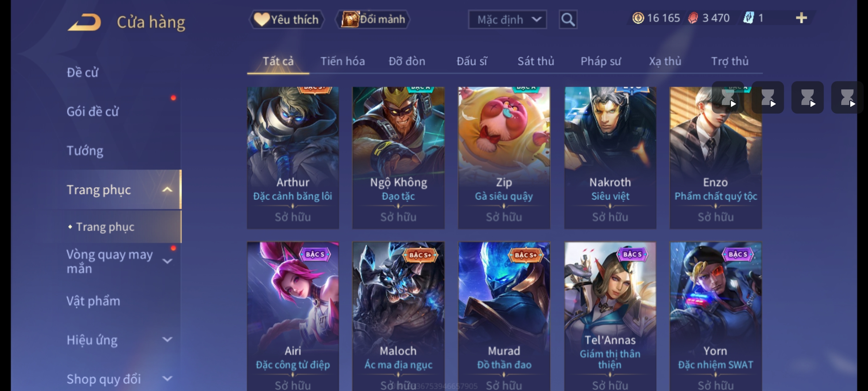Image resolution: width=868 pixels, height=391 pixels.
Task: Click the first hourglass overlay button
Action: (728, 98)
